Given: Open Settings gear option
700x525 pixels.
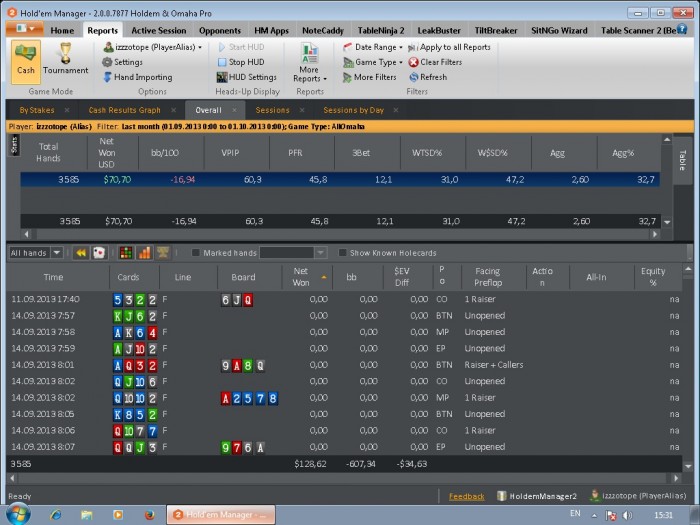Looking at the screenshot, I should [122, 62].
